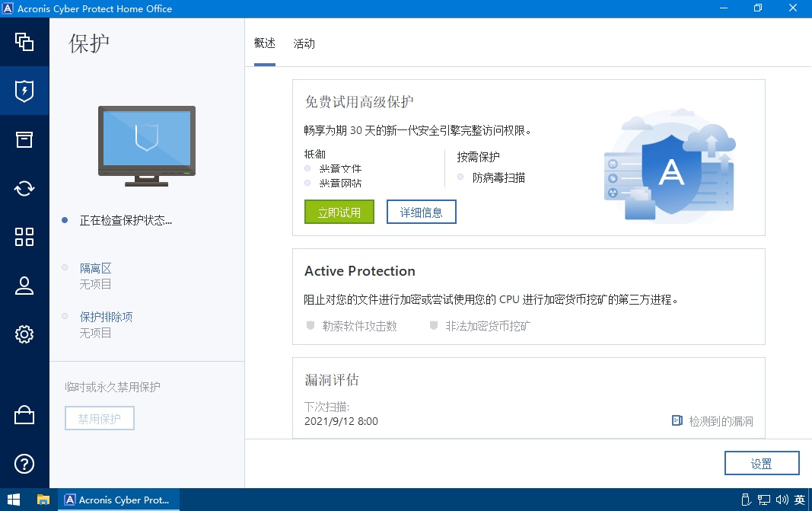
Task: Open the Account section via person icon
Action: (x=24, y=286)
